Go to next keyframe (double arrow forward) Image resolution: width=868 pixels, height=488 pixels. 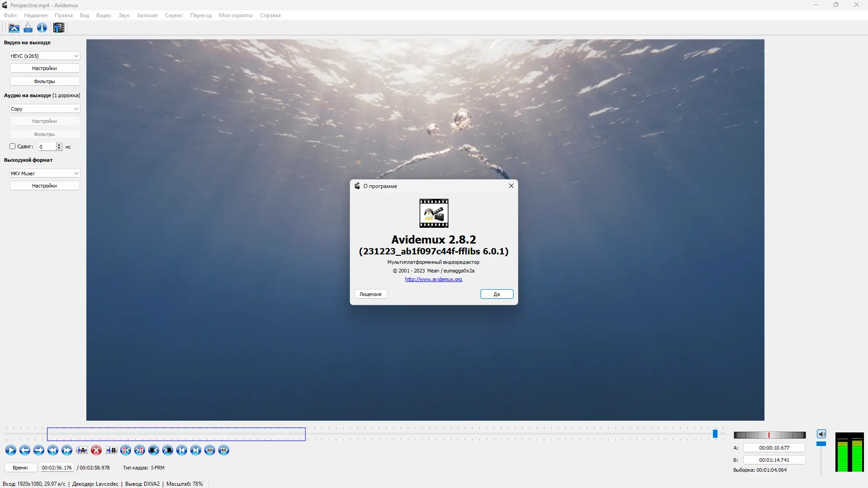[67, 450]
